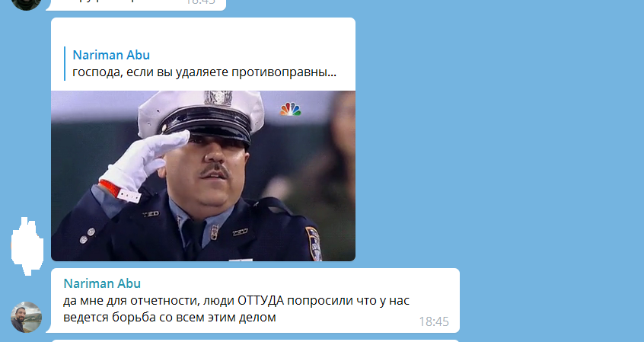The image size is (644, 342).
Task: Click Nariman Abu sender name above message
Action: [102, 283]
